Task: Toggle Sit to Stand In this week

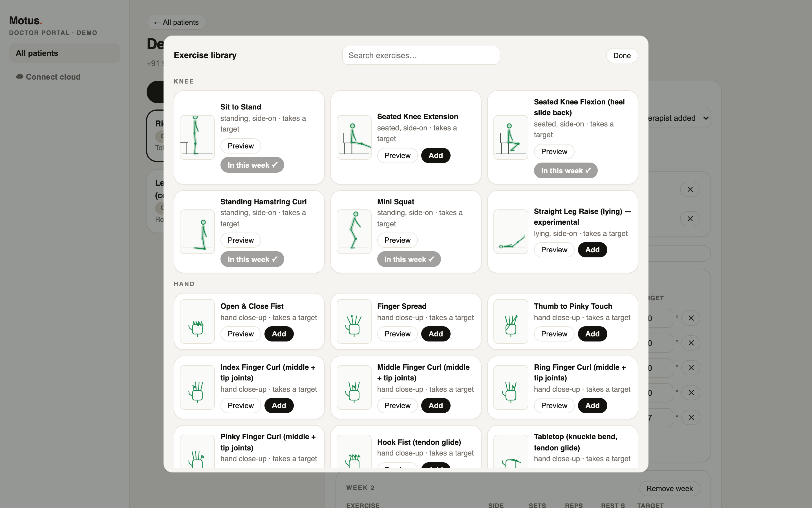Action: [252, 165]
